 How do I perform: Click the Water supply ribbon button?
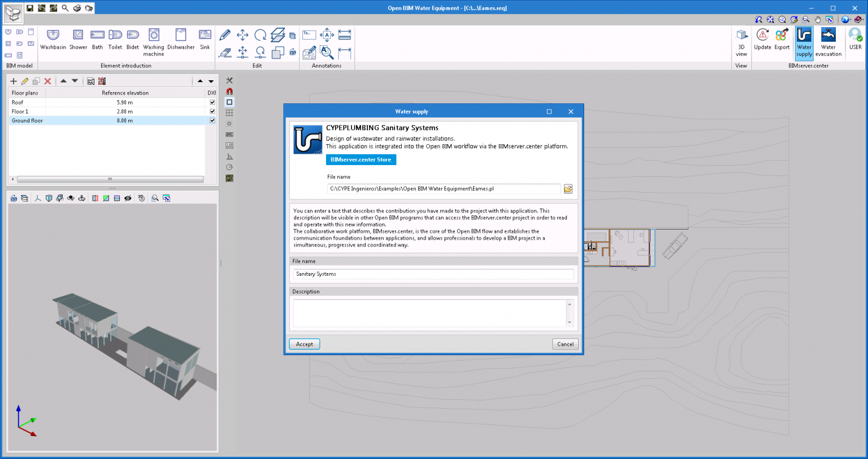tap(804, 43)
